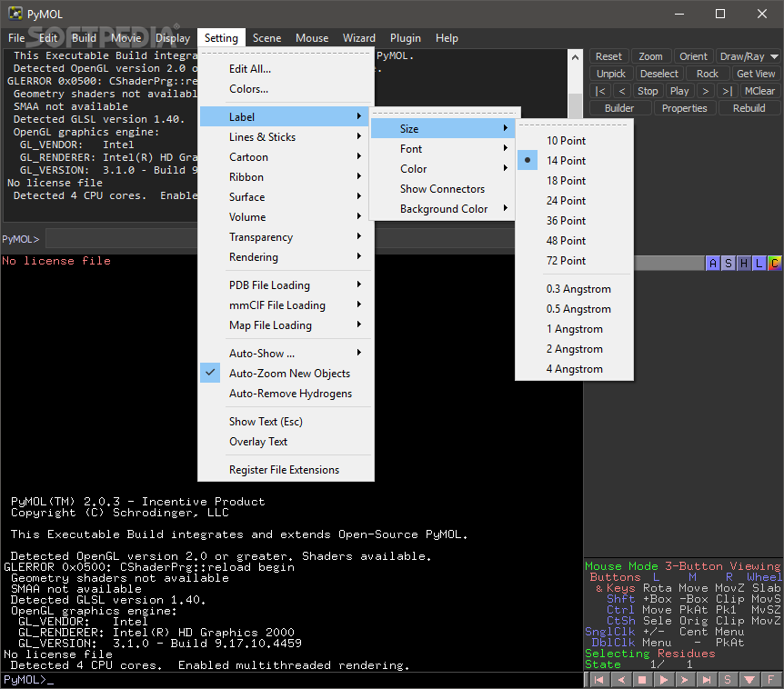This screenshot has width=784, height=689.
Task: Click the rewind-to-start playback icon
Action: pyautogui.click(x=599, y=680)
